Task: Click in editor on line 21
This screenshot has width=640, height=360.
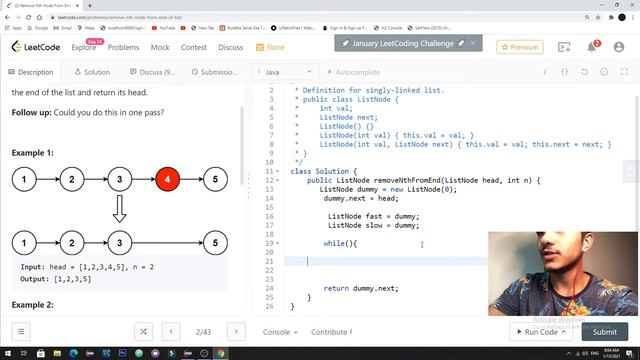Action: tap(386, 261)
